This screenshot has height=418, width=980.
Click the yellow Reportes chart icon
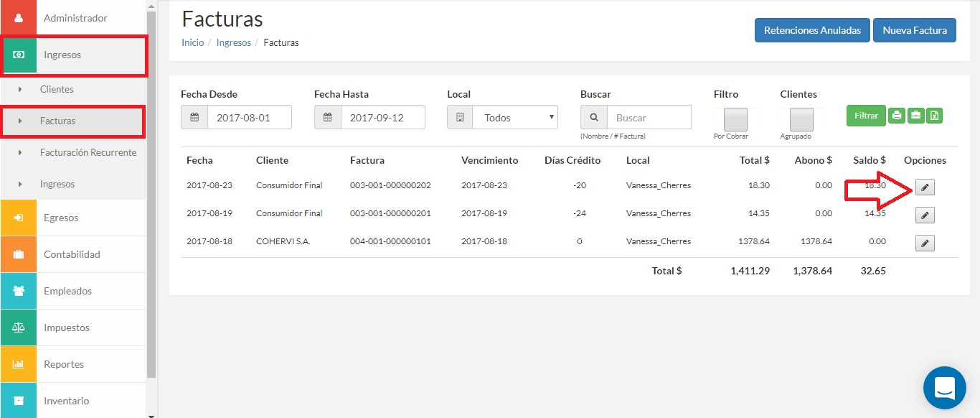tap(18, 364)
